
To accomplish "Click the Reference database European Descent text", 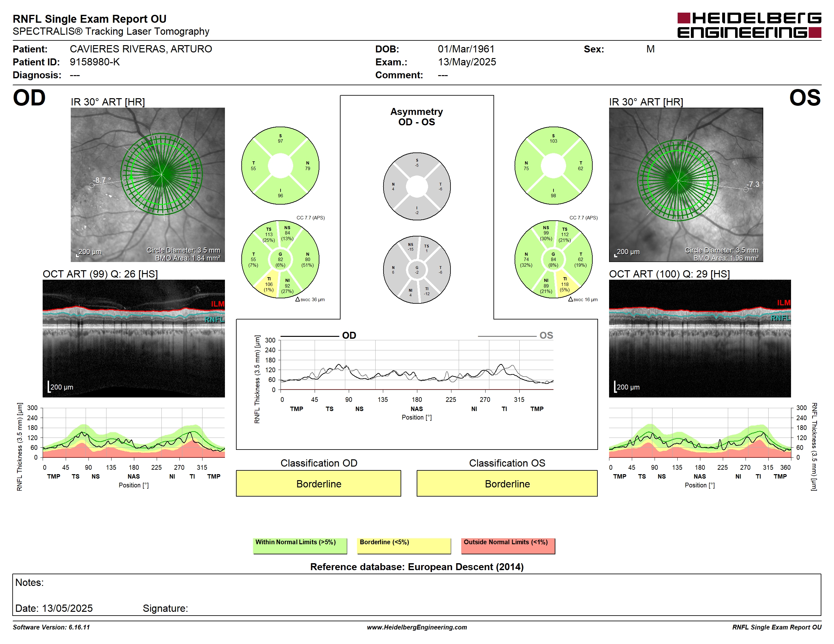I will tap(417, 567).
